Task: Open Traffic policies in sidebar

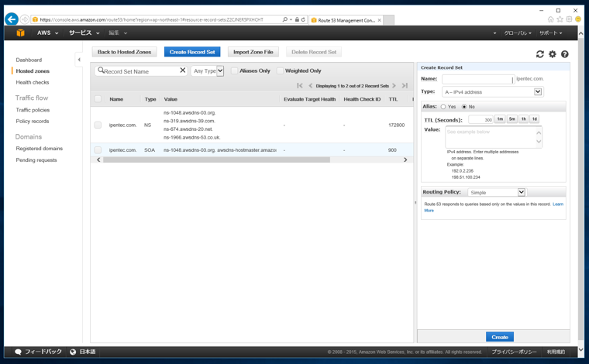Action: click(33, 110)
